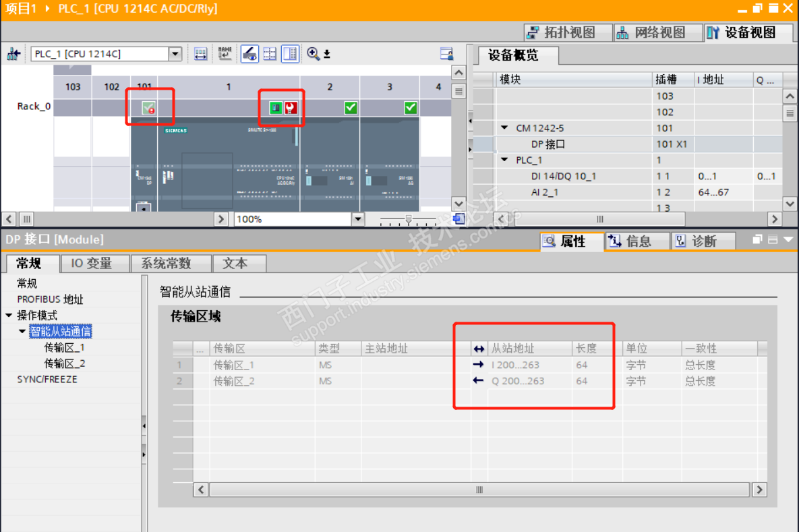The image size is (799, 532).
Task: Click the red wrench maintenance icon on slot 1
Action: click(291, 107)
